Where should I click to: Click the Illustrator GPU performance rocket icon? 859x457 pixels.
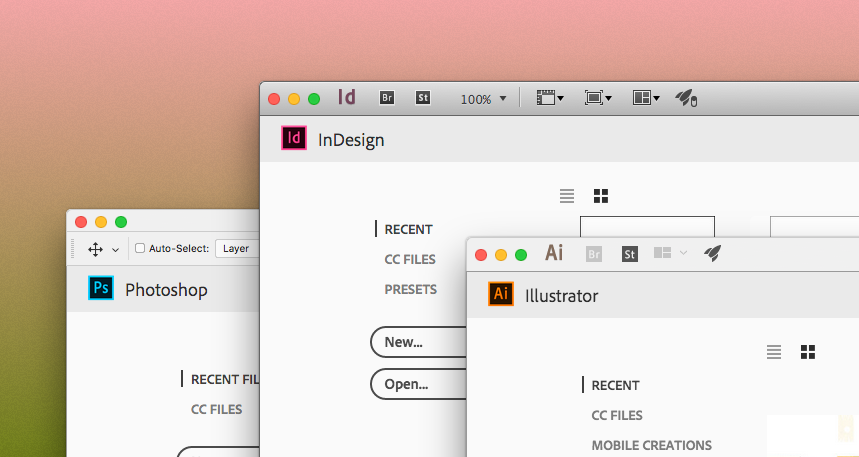coord(712,253)
